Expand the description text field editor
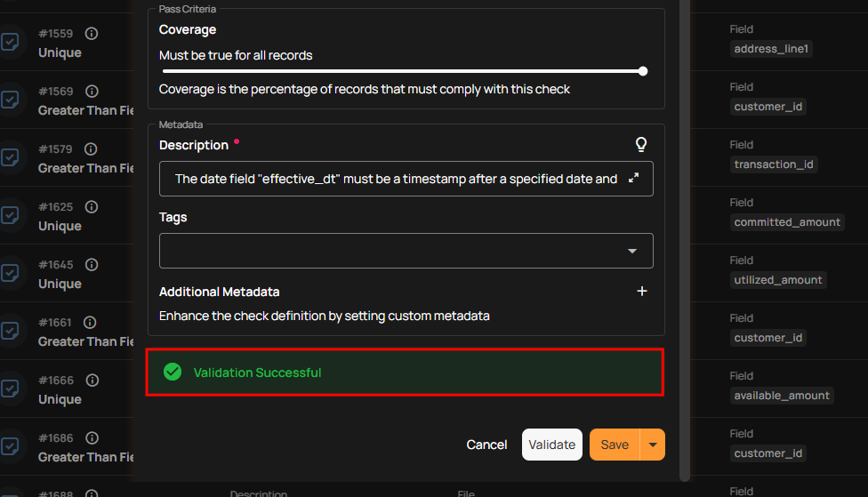 634,178
